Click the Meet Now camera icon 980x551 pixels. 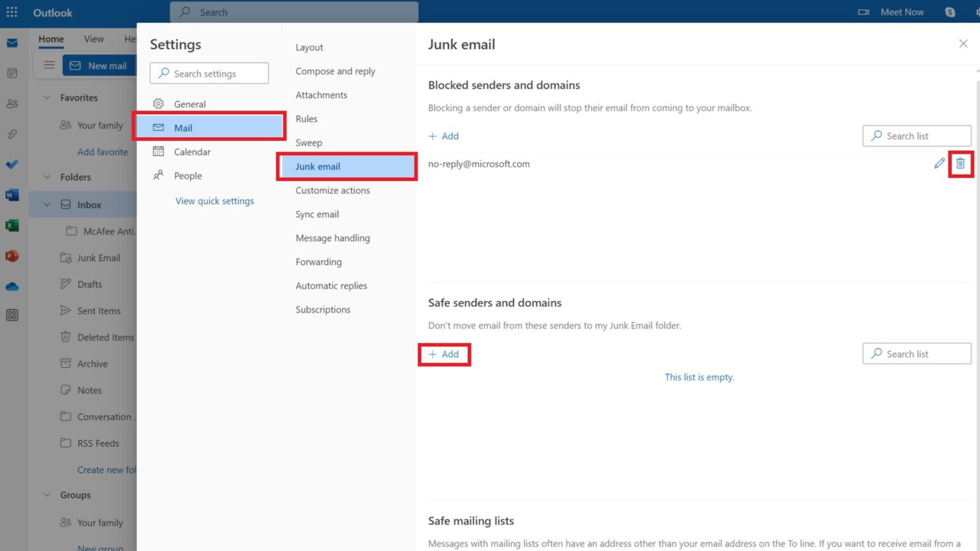point(864,12)
